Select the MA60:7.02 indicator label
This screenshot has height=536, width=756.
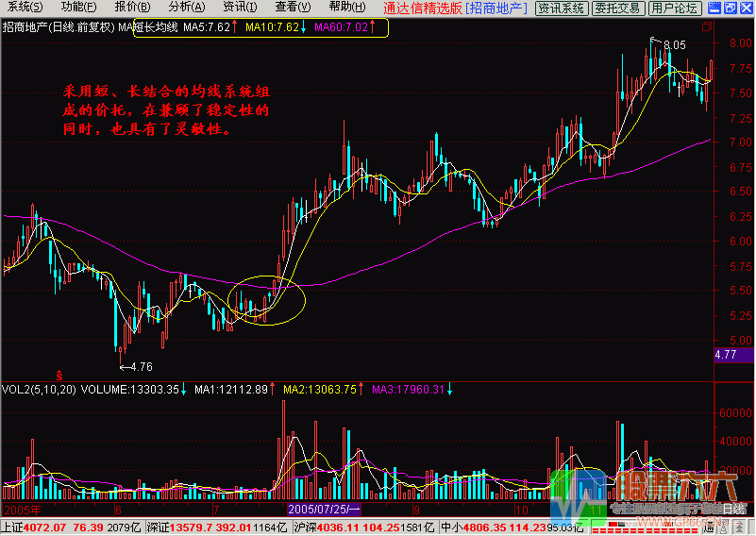tap(341, 27)
